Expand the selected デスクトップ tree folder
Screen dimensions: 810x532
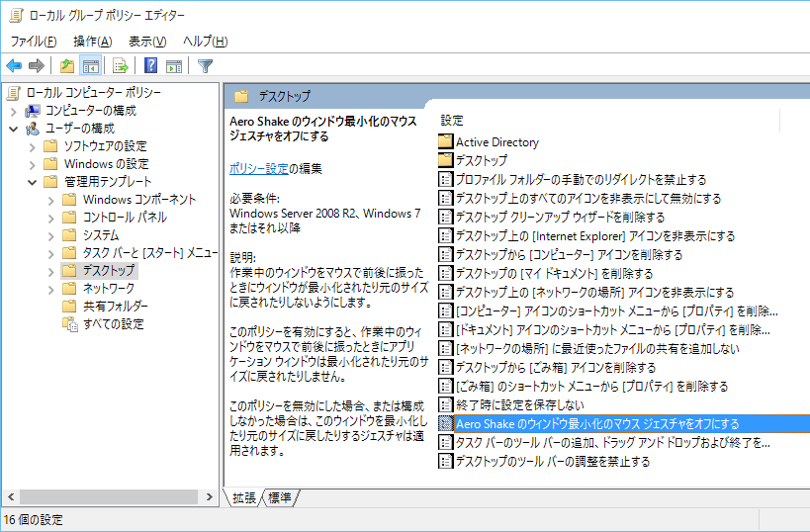click(50, 272)
